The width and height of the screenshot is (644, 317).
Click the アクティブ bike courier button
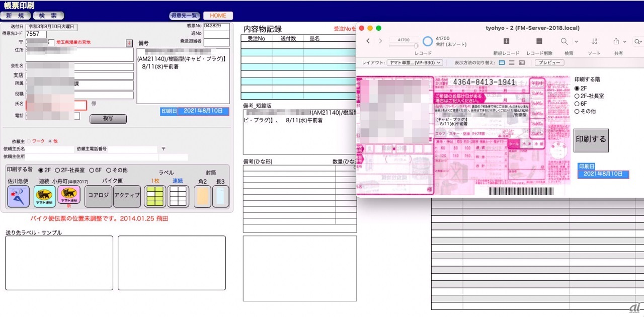click(127, 196)
